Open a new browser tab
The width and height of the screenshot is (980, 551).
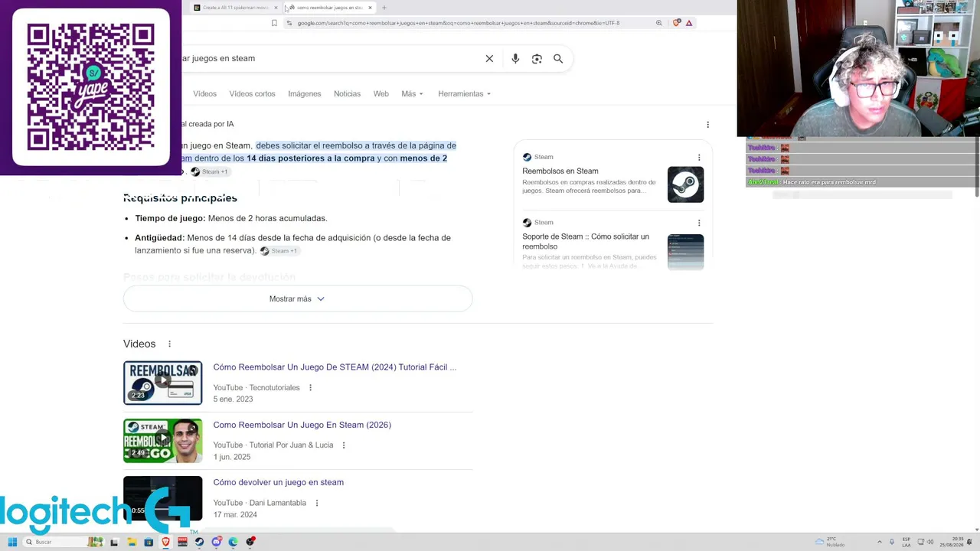pyautogui.click(x=384, y=8)
